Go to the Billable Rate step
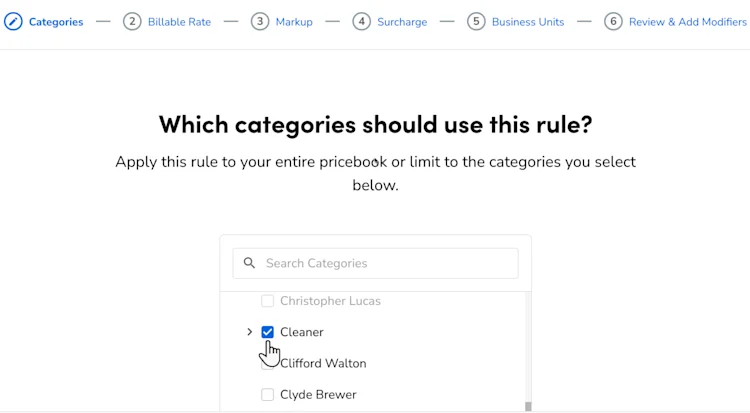The width and height of the screenshot is (750, 413). [179, 22]
